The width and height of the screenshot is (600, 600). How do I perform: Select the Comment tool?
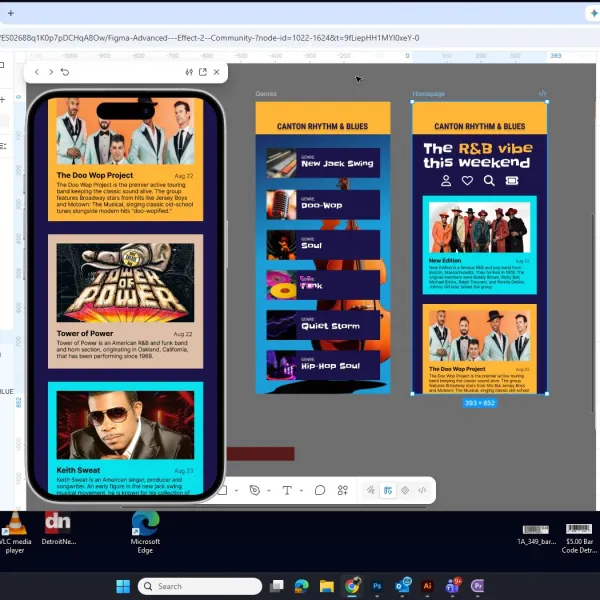tap(320, 490)
